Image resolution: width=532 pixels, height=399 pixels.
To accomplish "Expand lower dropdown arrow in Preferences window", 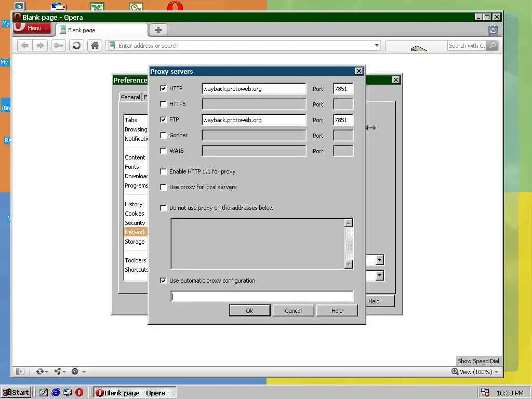I will (x=380, y=275).
